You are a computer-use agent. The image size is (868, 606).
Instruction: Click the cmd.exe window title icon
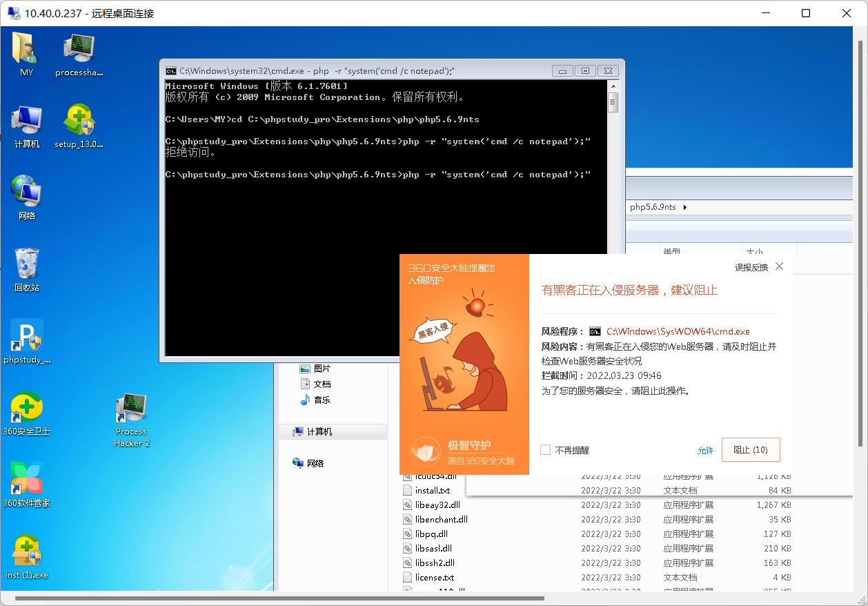[x=170, y=71]
